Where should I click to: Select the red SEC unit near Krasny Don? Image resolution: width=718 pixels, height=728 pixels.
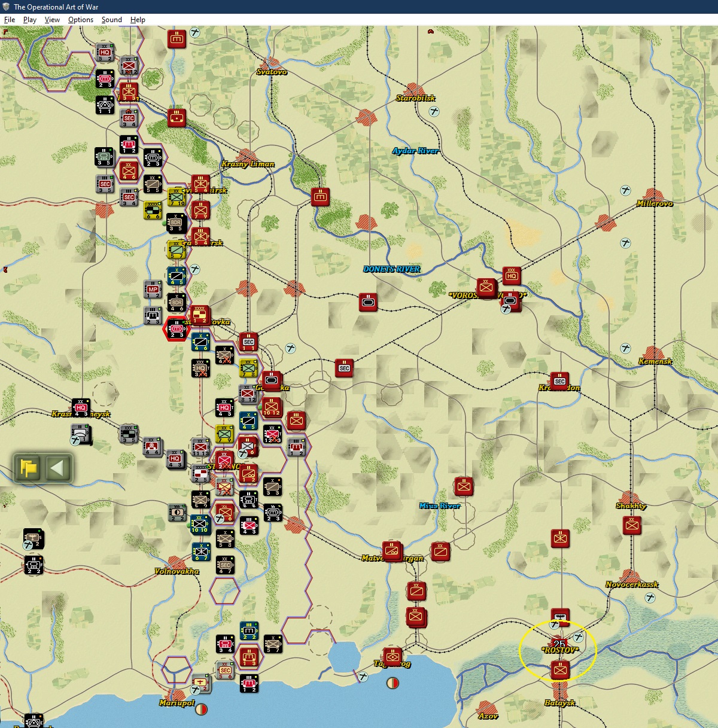click(559, 381)
